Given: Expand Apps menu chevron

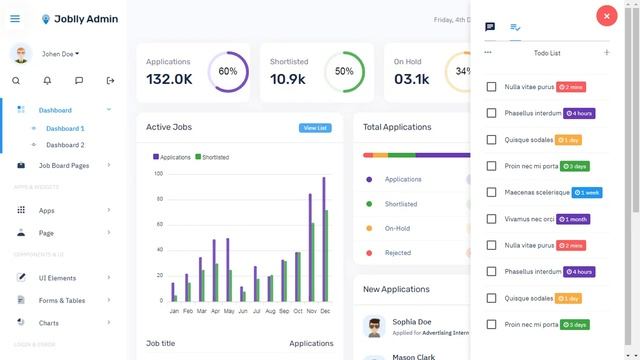Looking at the screenshot, I should (109, 210).
